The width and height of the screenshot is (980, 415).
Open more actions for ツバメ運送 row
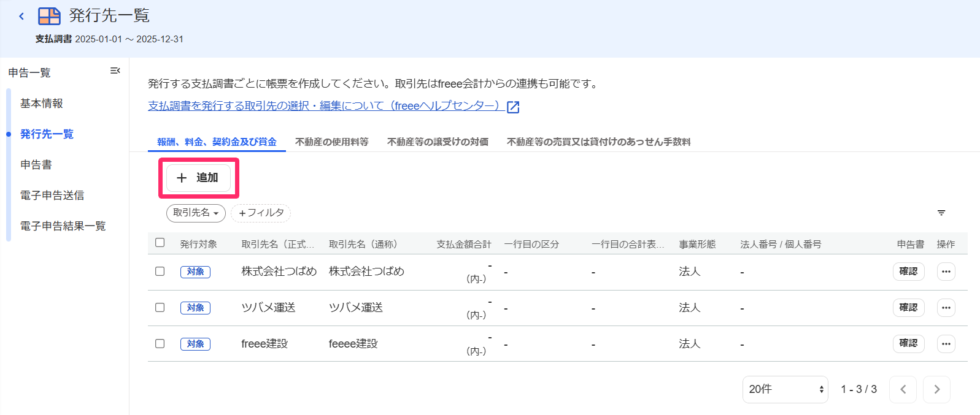946,308
